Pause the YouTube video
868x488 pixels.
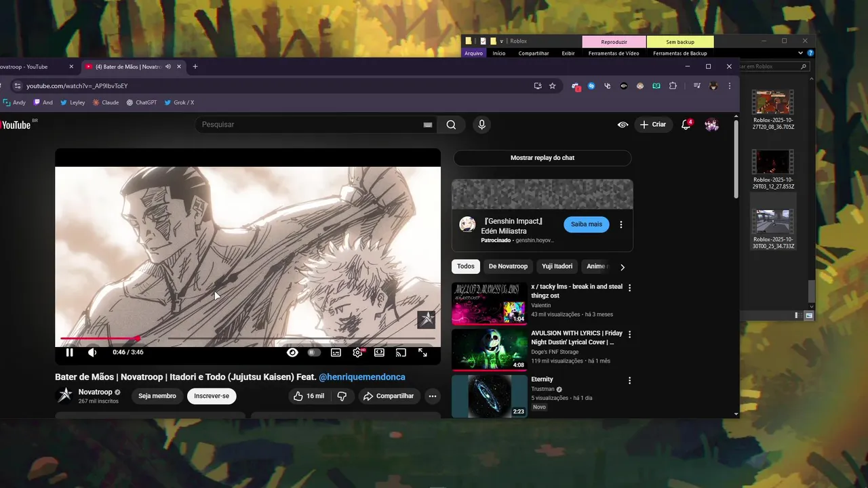(x=69, y=352)
